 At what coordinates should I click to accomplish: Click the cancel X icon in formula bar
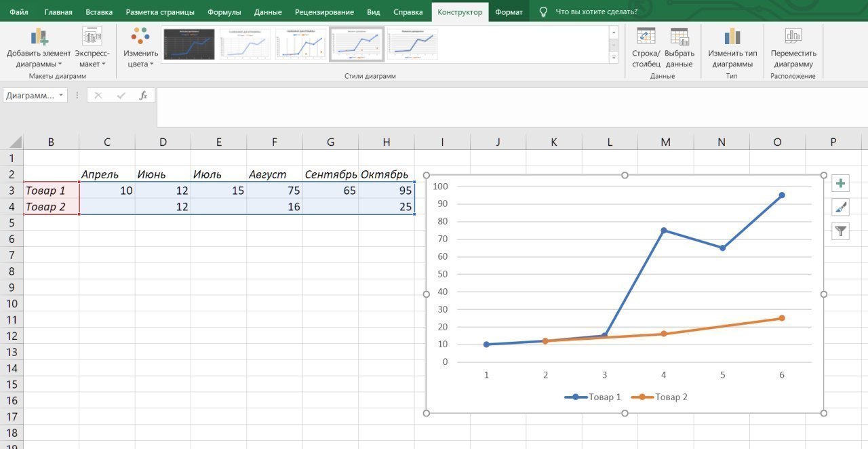(98, 96)
